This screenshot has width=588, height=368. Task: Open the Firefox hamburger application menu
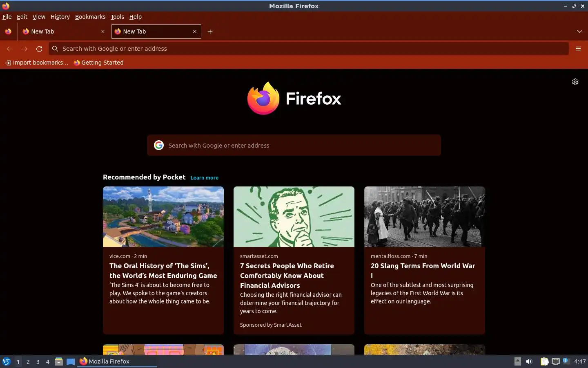point(578,49)
